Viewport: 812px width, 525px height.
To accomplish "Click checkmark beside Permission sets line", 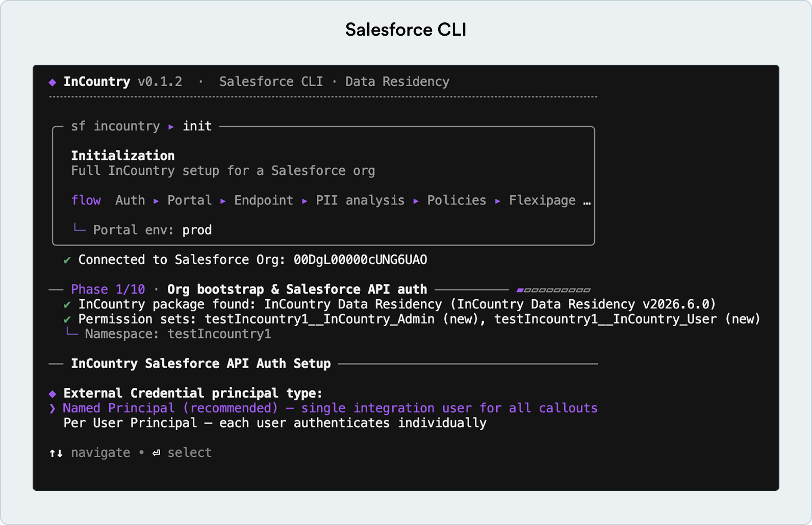I will pyautogui.click(x=67, y=320).
